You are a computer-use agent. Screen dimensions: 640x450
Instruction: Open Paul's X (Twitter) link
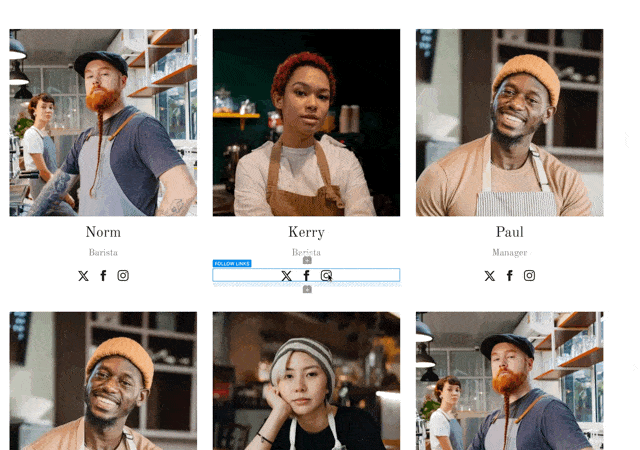click(489, 276)
